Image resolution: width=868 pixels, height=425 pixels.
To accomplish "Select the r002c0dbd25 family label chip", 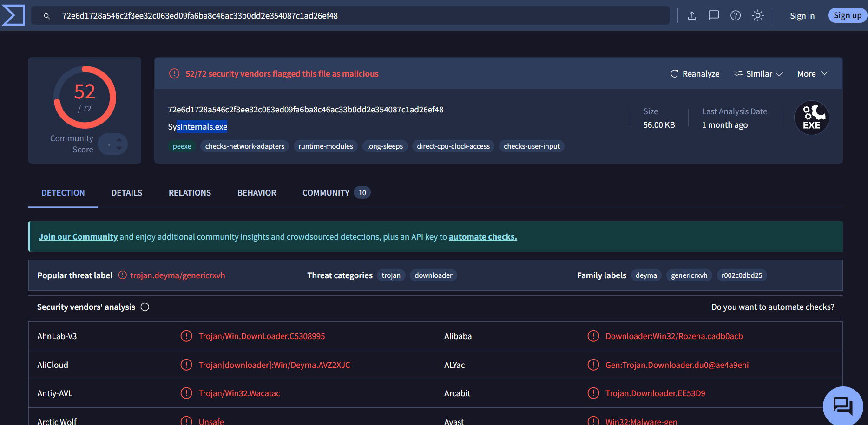I will (x=742, y=275).
